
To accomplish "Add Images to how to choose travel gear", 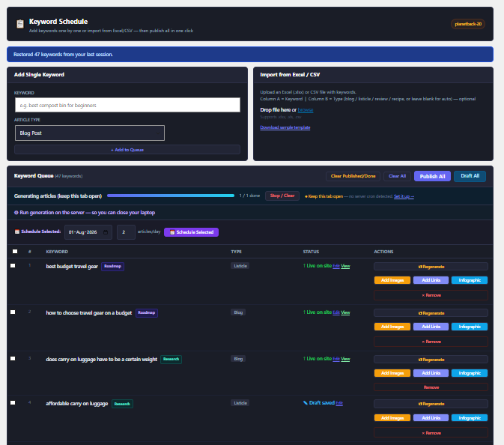I will tap(392, 327).
